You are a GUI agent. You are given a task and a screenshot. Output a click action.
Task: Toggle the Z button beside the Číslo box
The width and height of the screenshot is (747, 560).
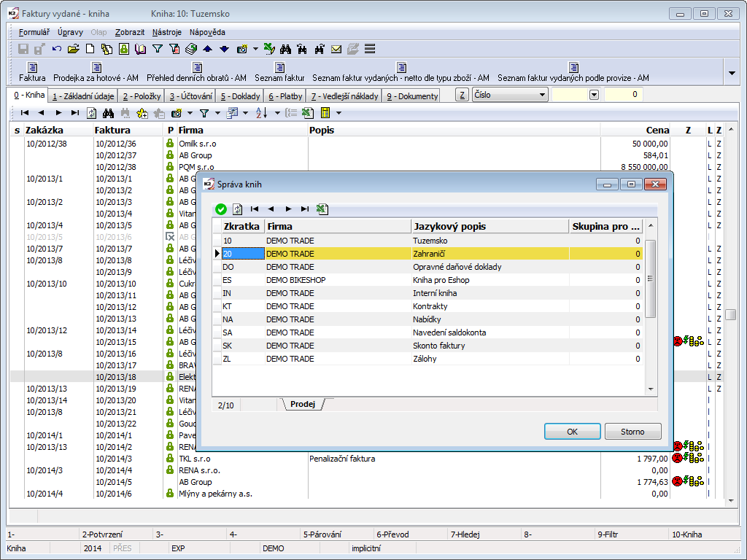[462, 95]
